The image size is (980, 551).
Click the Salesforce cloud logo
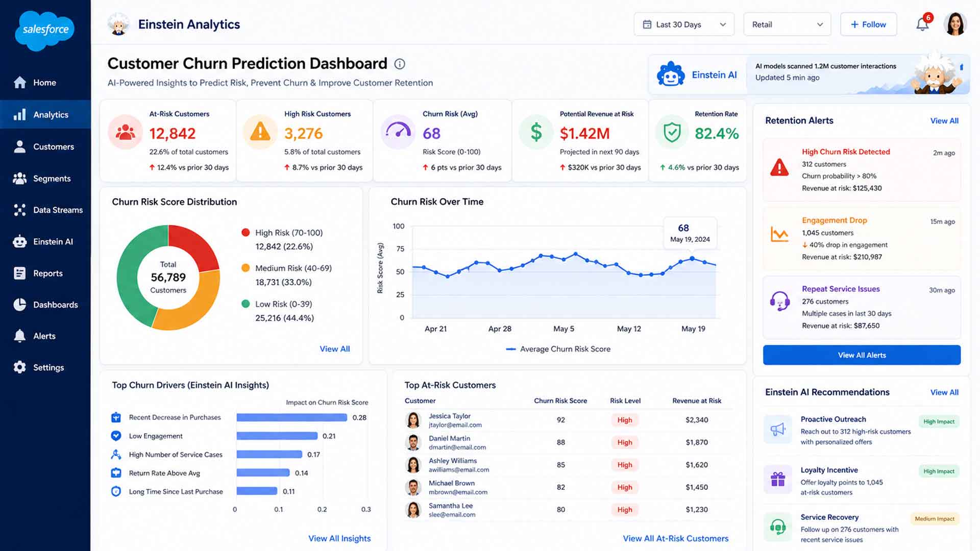pos(45,30)
